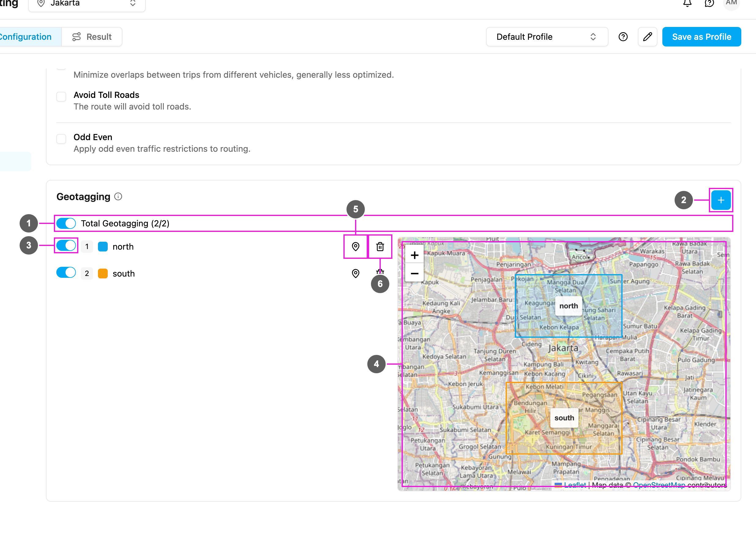Disable the north geotag toggle
Image resolution: width=756 pixels, height=536 pixels.
(66, 246)
